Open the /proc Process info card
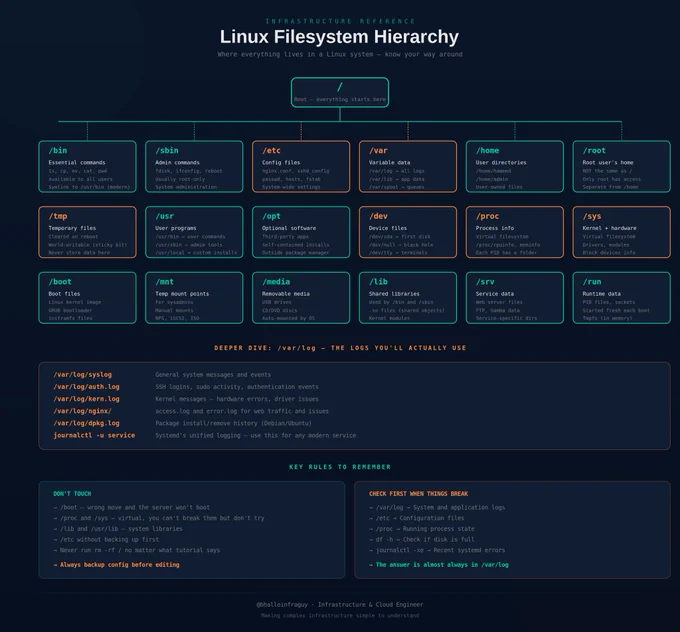 pyautogui.click(x=515, y=232)
